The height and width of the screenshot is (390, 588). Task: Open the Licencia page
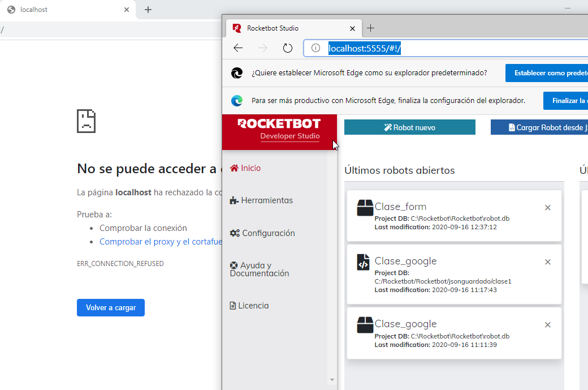coord(249,306)
